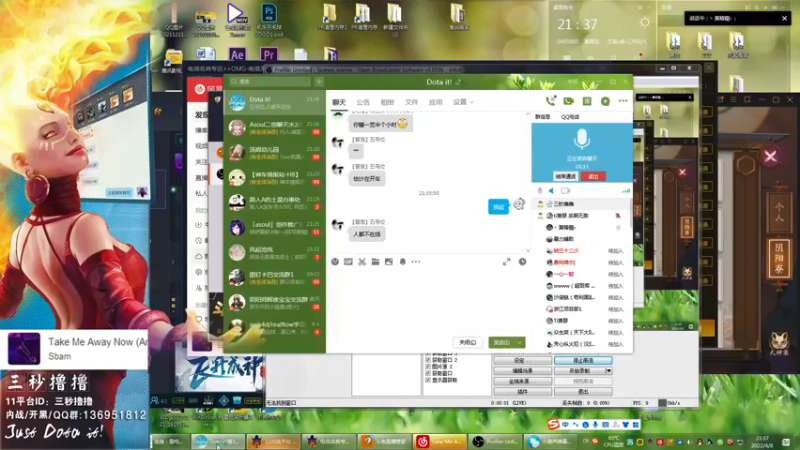The width and height of the screenshot is (800, 450).
Task: Switch to the 聊天 tab
Action: coord(339,102)
